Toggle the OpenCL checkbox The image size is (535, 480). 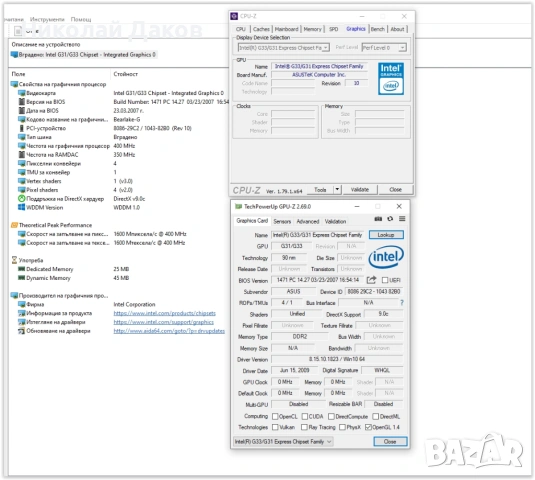pos(275,417)
